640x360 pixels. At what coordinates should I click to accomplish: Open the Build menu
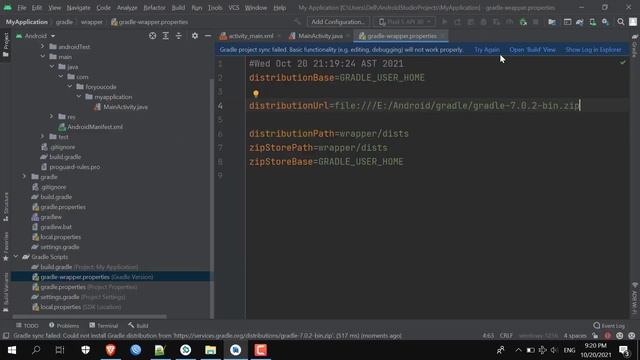point(178,8)
